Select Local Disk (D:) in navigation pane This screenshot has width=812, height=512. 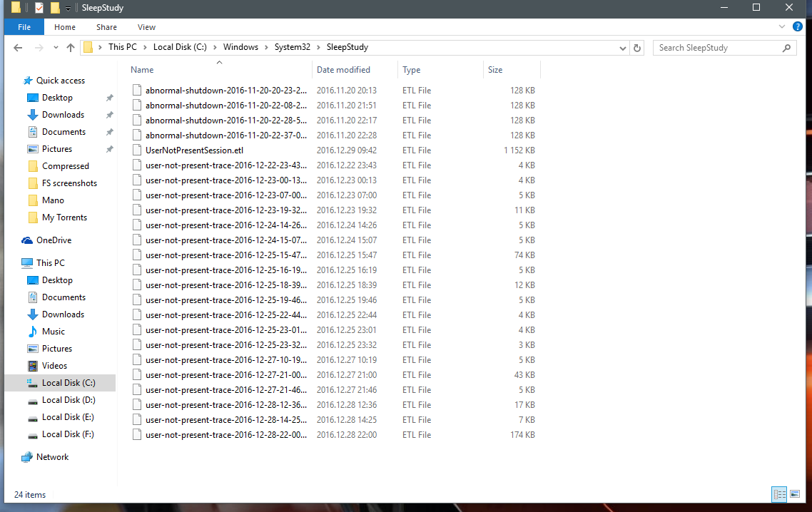click(68, 399)
